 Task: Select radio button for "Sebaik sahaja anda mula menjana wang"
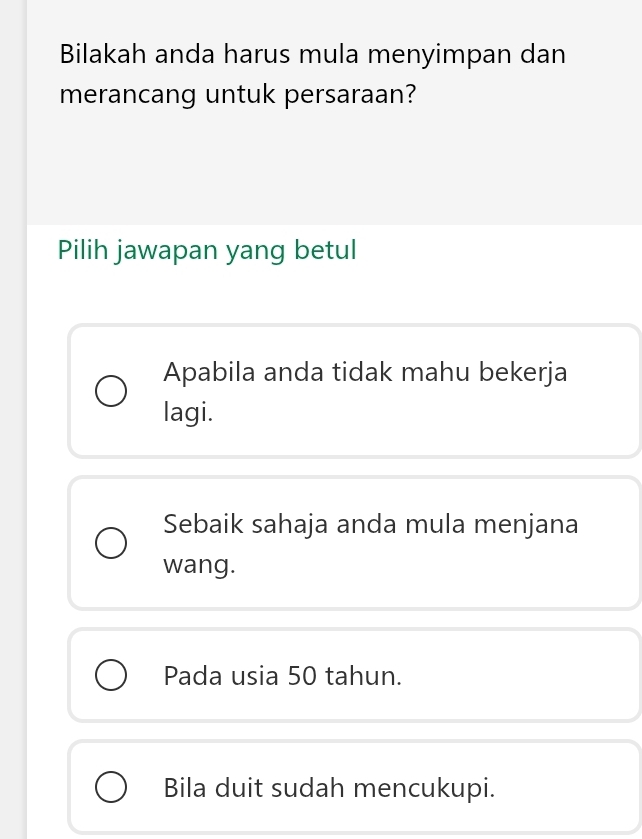click(111, 544)
